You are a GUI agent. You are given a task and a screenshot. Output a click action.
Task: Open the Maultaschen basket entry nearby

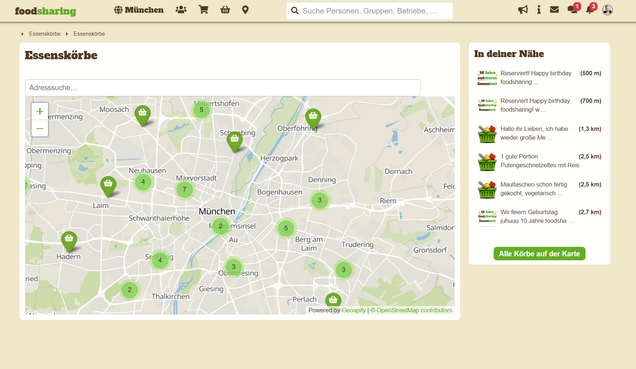click(x=539, y=189)
